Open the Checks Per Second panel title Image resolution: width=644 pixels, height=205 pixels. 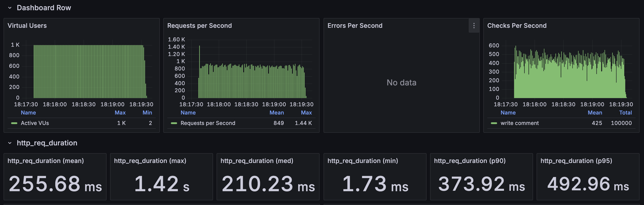click(517, 26)
